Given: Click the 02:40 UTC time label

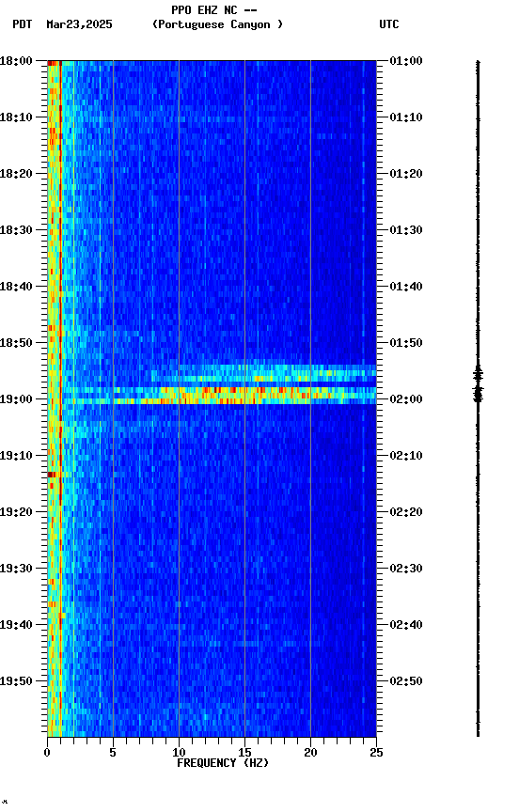Looking at the screenshot, I should tap(406, 625).
